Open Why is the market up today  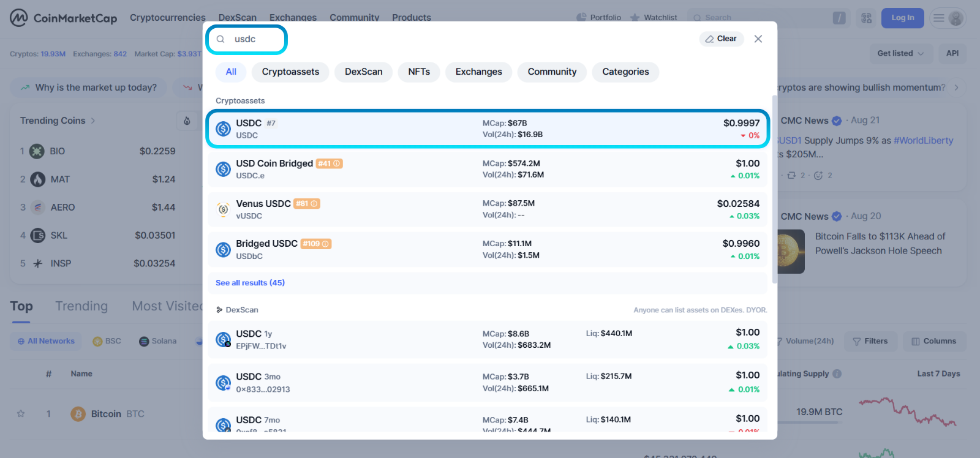pos(89,88)
